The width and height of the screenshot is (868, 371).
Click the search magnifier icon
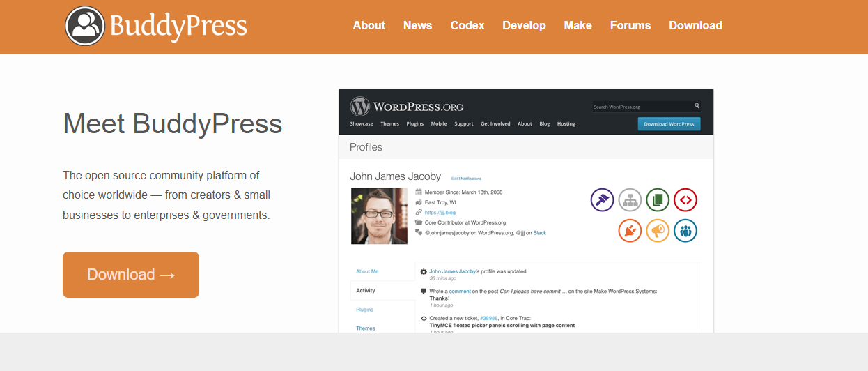pos(697,106)
